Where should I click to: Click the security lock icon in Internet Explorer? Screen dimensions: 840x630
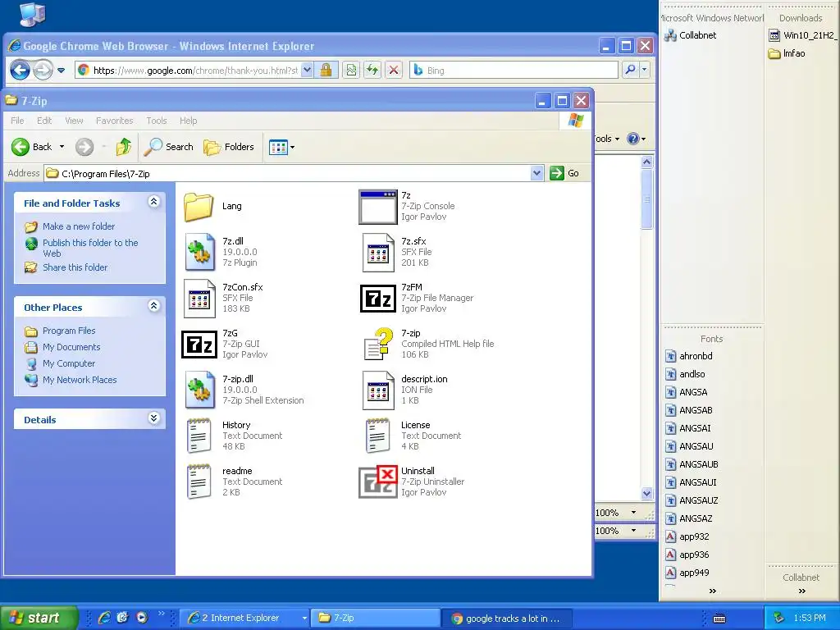(x=326, y=70)
